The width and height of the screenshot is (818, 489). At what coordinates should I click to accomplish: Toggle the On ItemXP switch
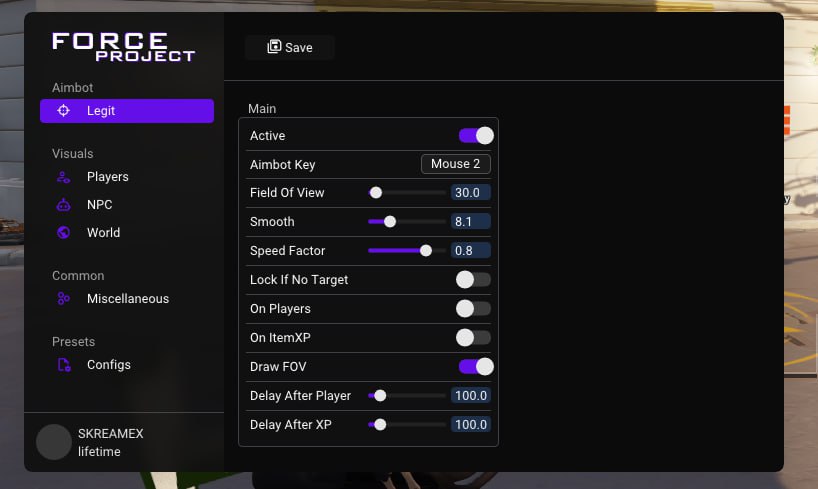point(473,338)
